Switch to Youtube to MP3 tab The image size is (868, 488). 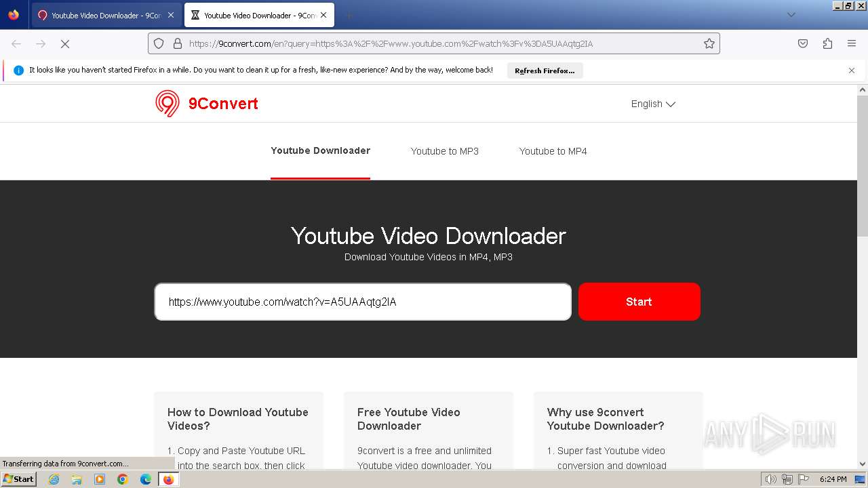pyautogui.click(x=445, y=151)
